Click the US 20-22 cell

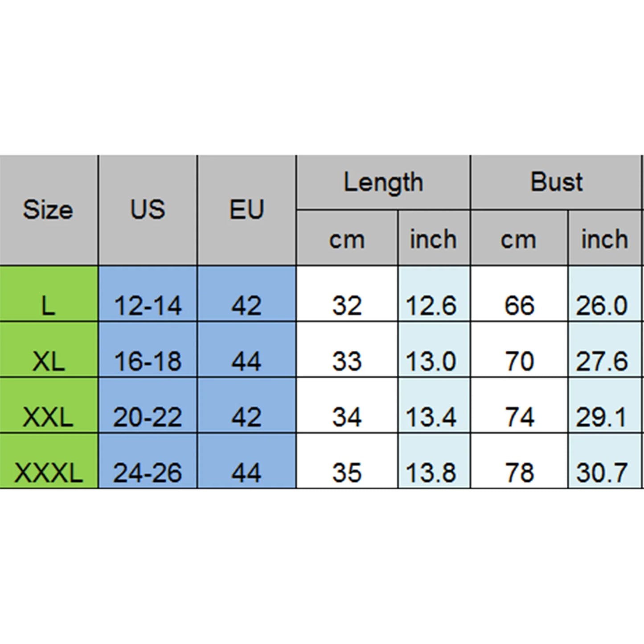[x=148, y=406]
